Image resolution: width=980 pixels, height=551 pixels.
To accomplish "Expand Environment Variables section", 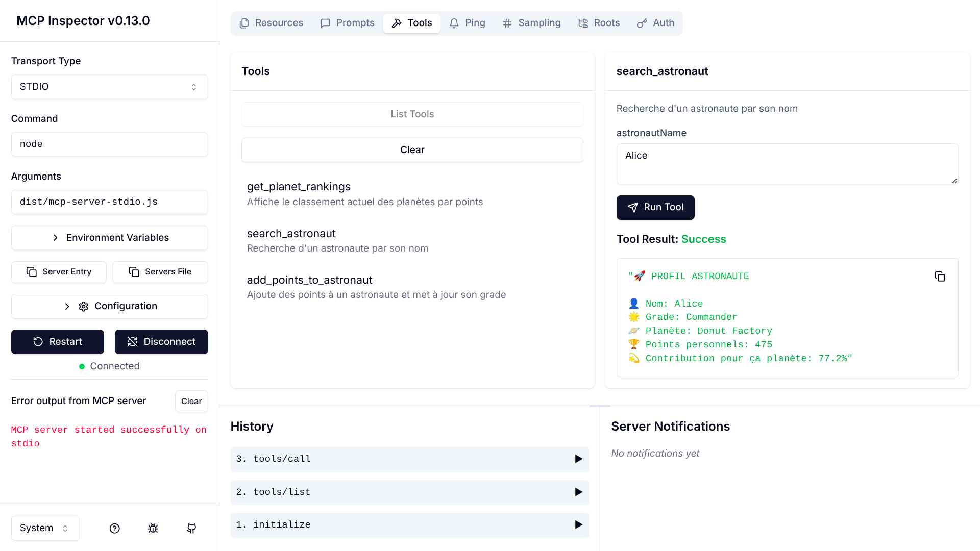I will click(x=110, y=238).
